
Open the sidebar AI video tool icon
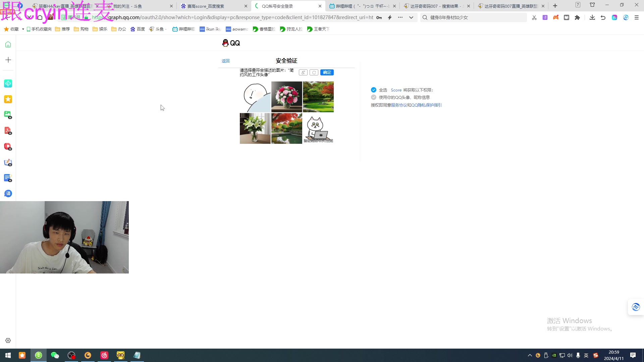[x=8, y=146]
